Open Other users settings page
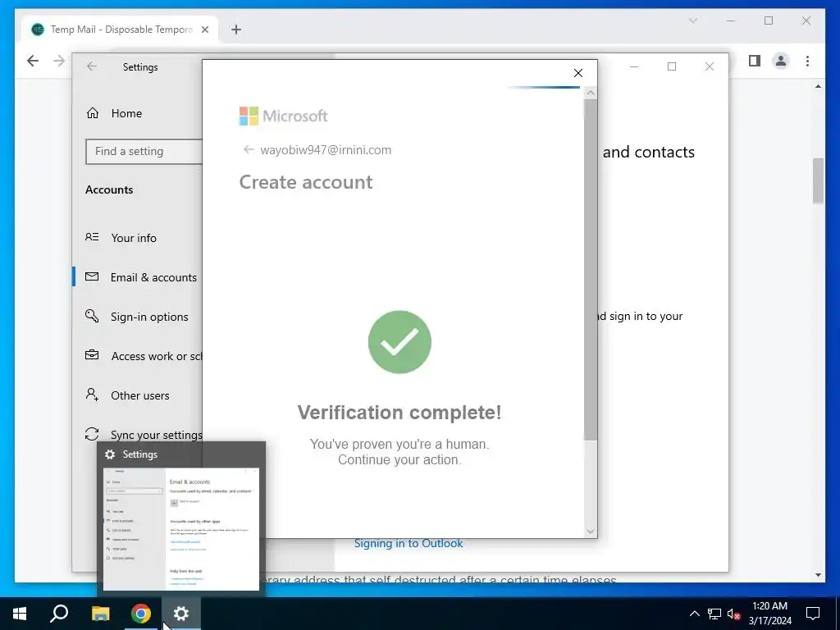Screen dimensions: 840x630 pyautogui.click(x=139, y=395)
